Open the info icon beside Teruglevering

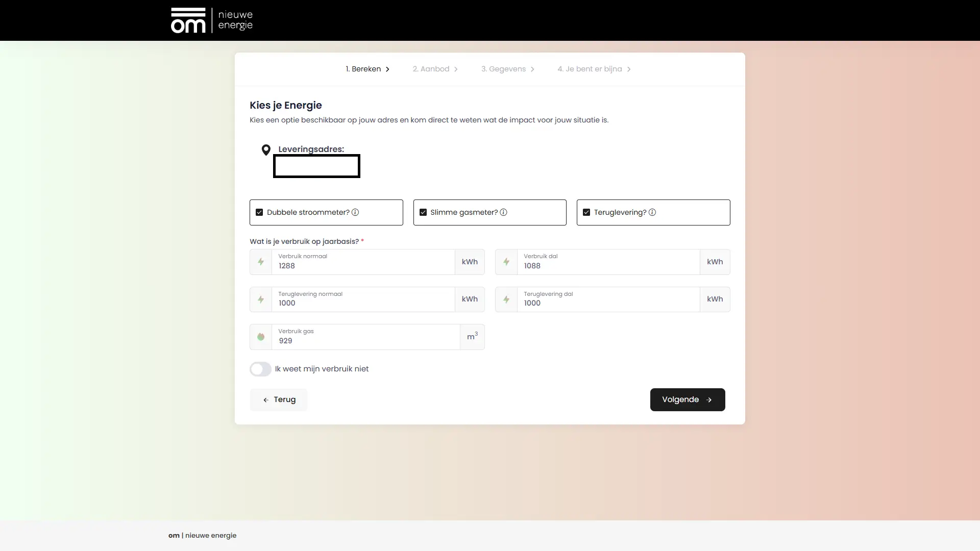pyautogui.click(x=652, y=212)
